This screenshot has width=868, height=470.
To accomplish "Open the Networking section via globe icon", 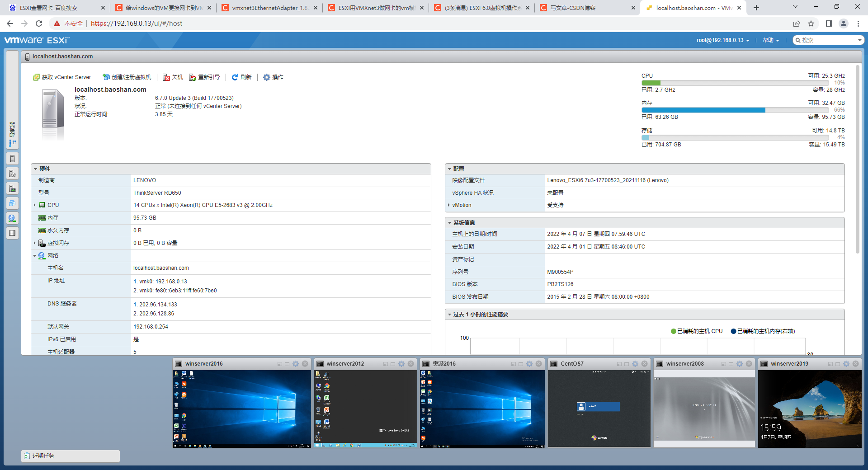I will (x=12, y=218).
